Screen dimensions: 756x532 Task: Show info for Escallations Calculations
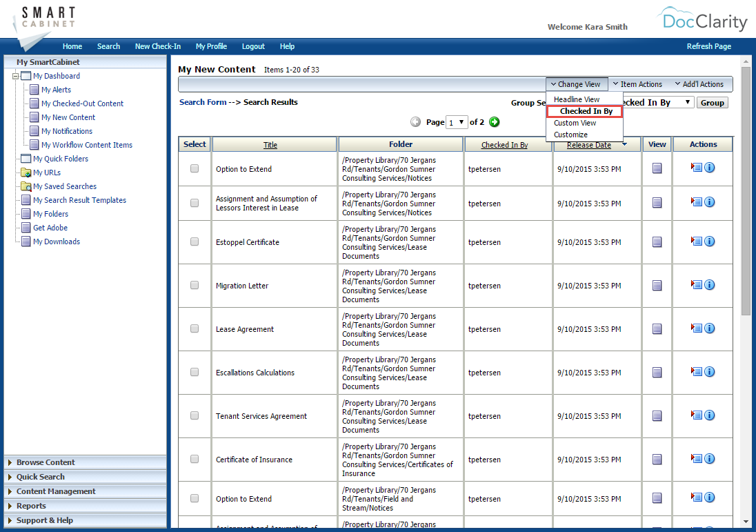coord(709,371)
